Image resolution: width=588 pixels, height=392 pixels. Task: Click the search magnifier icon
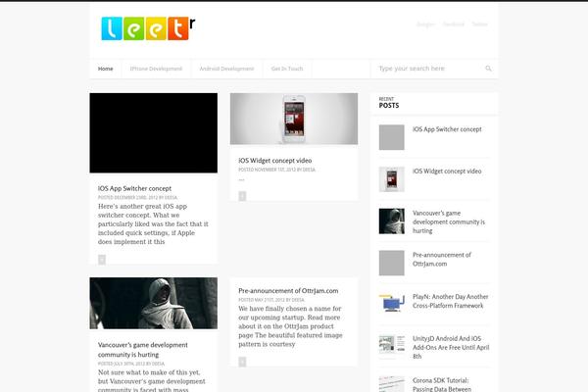(x=488, y=69)
